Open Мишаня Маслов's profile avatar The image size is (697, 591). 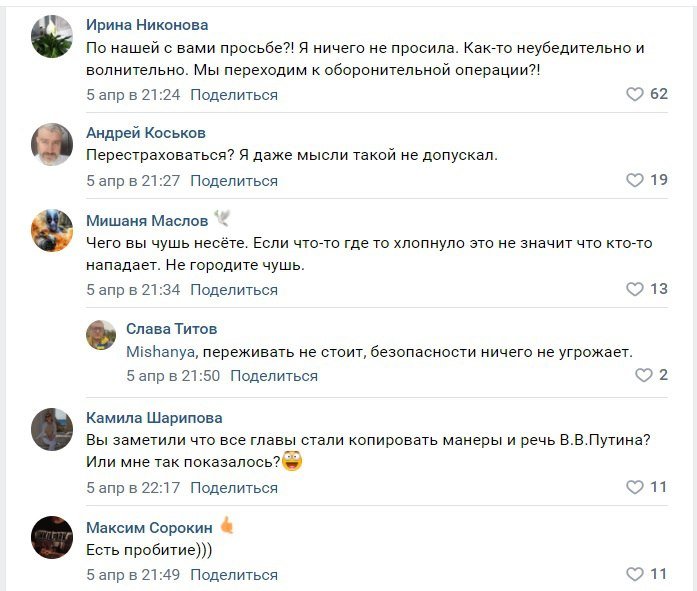pos(52,231)
